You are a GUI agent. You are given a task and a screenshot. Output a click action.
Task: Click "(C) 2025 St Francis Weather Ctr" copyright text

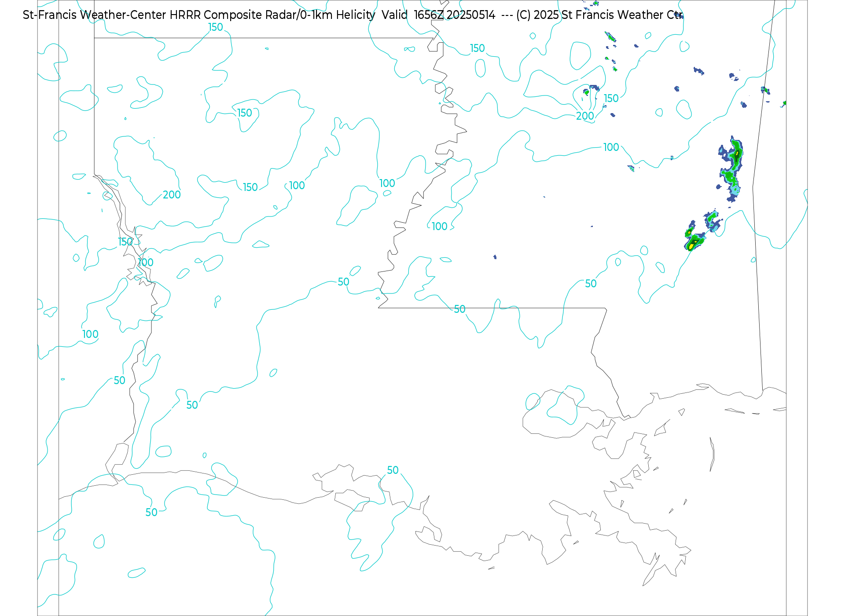(599, 15)
